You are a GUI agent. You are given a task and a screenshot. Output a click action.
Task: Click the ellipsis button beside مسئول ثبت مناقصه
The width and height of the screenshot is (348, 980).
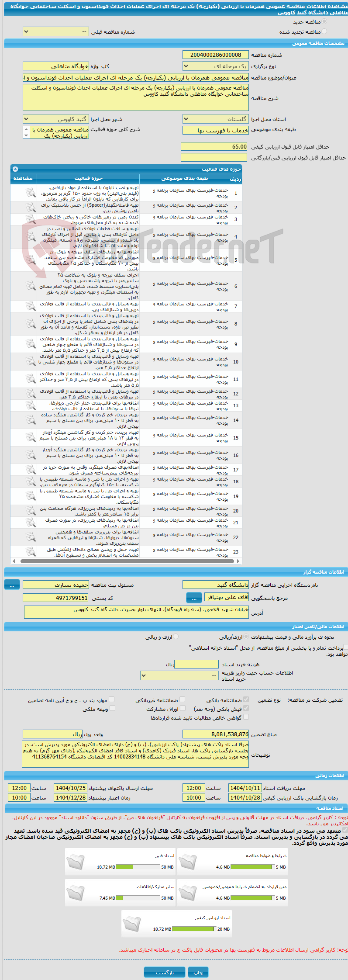[x=12, y=585]
